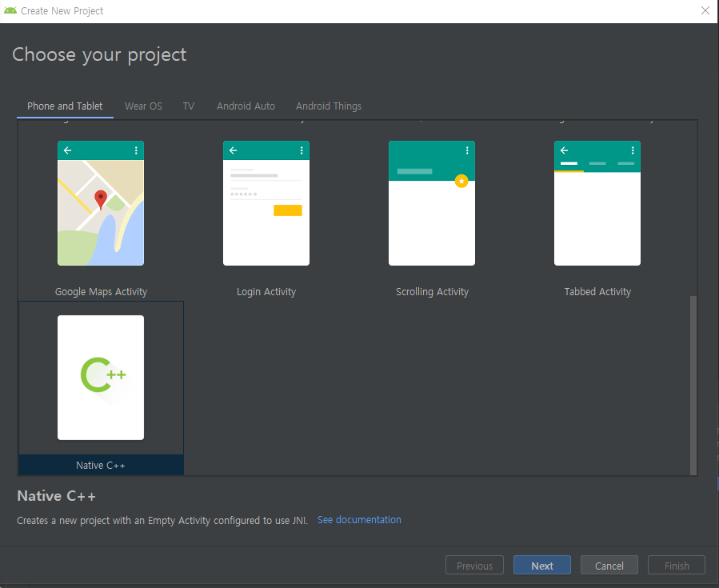Close the Create New Project dialog

coord(705,10)
